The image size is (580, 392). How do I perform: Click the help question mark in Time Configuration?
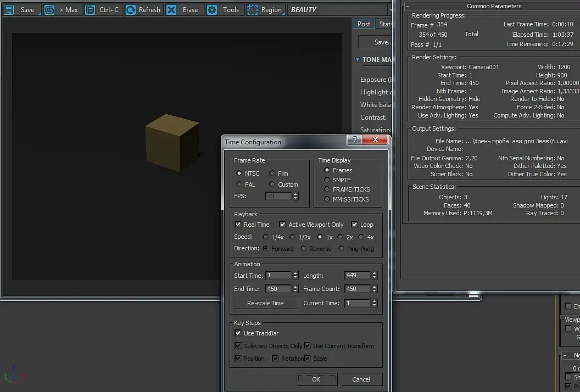(x=355, y=140)
